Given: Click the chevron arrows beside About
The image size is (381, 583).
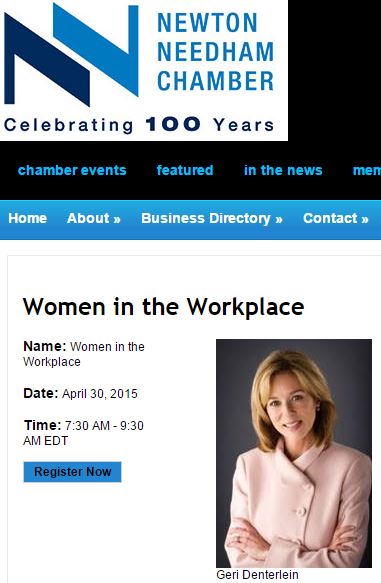Looking at the screenshot, I should [x=117, y=219].
